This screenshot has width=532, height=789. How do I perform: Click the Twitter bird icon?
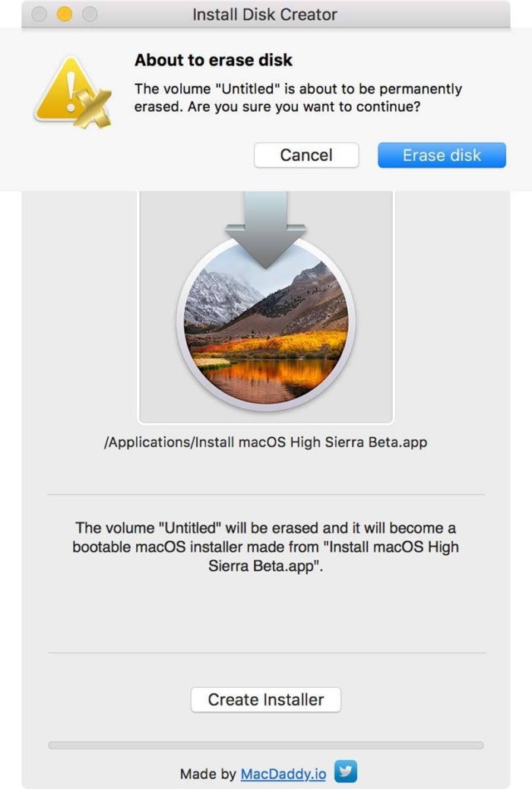pos(346,772)
